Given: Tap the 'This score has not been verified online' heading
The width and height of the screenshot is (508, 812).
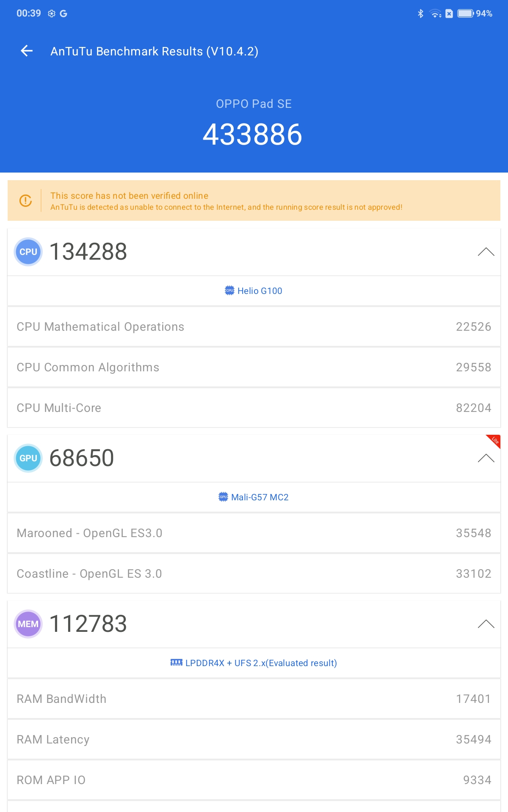Looking at the screenshot, I should tap(129, 196).
